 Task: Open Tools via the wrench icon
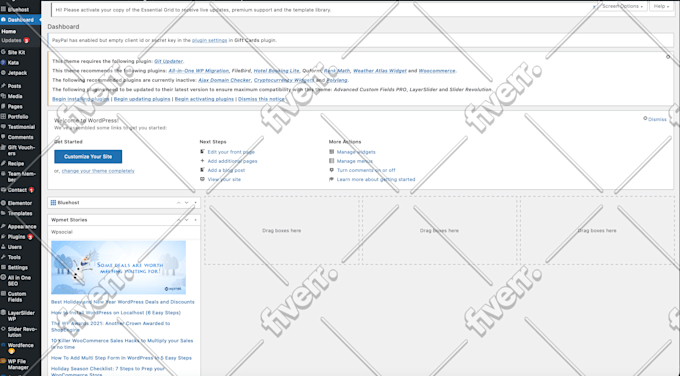point(3,257)
